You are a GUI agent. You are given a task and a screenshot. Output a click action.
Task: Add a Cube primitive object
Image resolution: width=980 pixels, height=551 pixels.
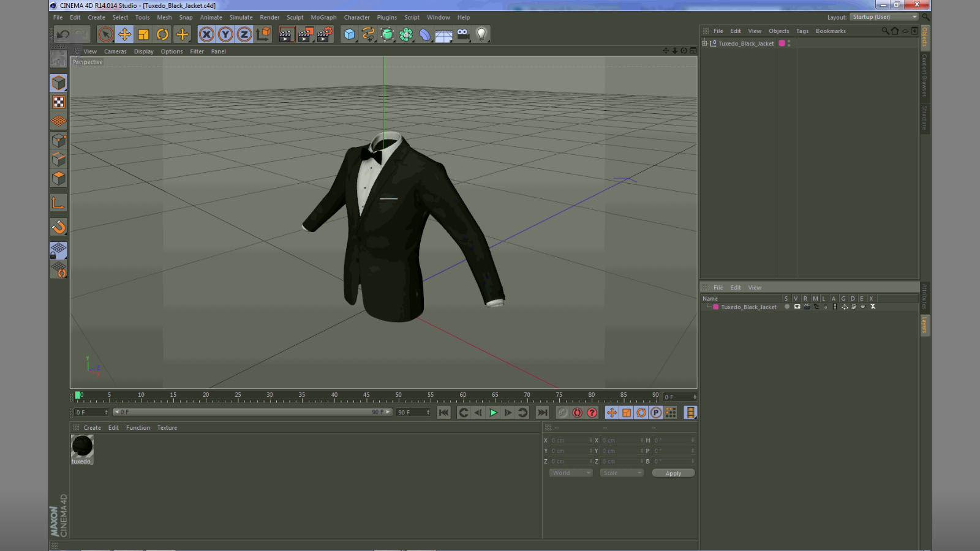point(349,34)
